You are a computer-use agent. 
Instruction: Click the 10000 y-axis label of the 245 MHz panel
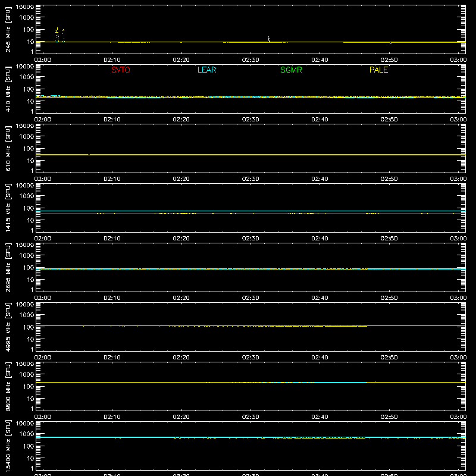[25, 7]
